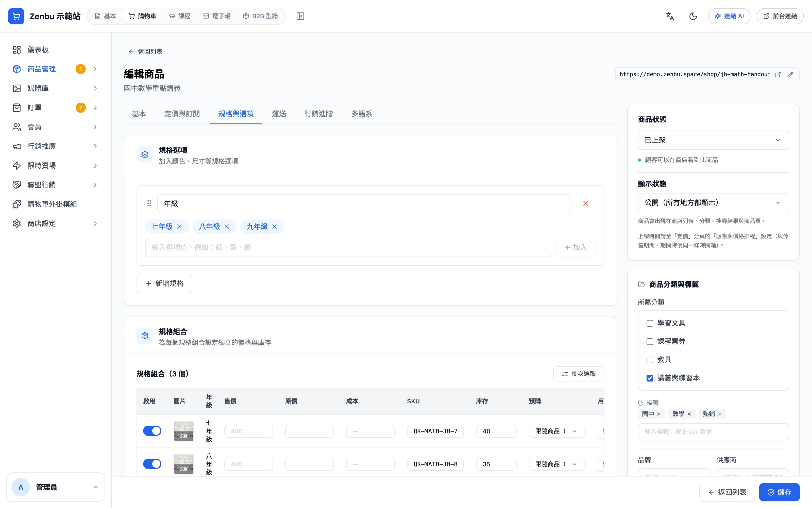The height and width of the screenshot is (508, 812).
Task: Click the 規格選項 layers icon
Action: tap(145, 154)
